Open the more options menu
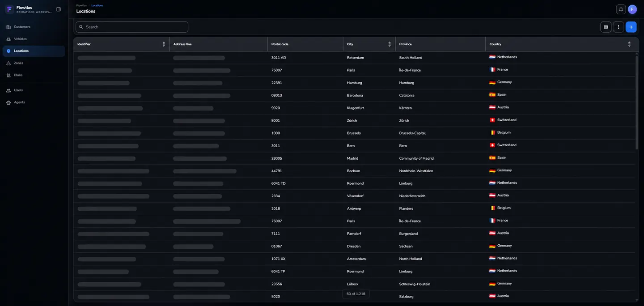Screen dimensions: 644x306 tap(619, 27)
